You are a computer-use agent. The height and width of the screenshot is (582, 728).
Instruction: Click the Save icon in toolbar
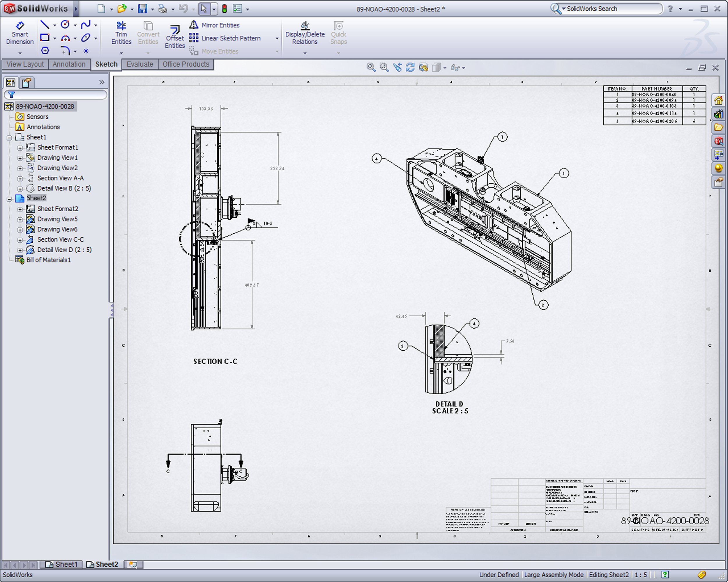142,9
